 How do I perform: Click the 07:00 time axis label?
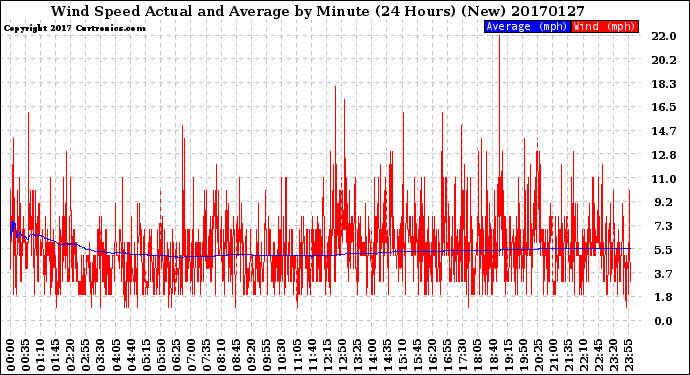pos(191,355)
